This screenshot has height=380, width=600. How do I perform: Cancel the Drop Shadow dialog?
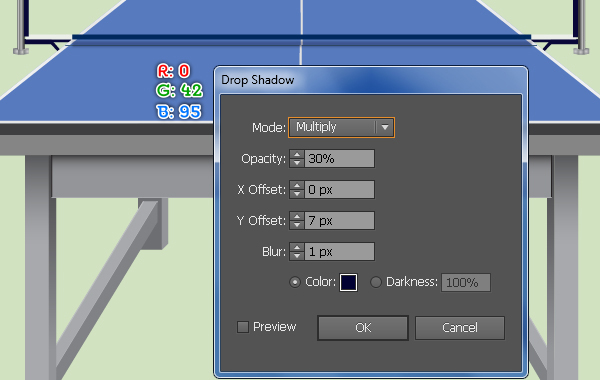[x=460, y=328]
